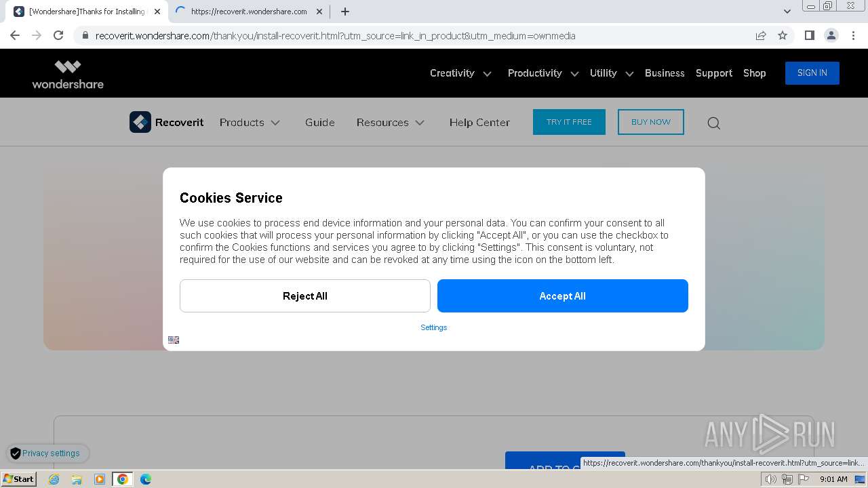Open Chrome side panel icon
Screen dimensions: 868x488
click(x=809, y=35)
